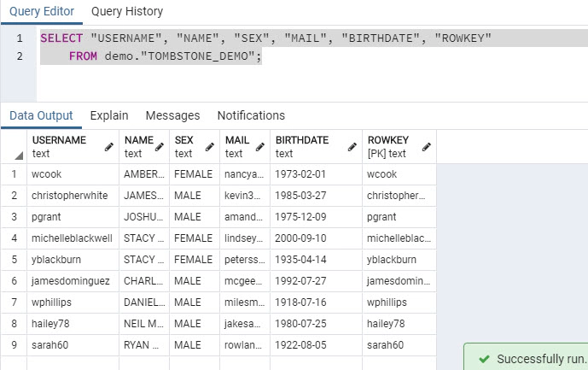This screenshot has width=588, height=370.
Task: Open the Query History tab
Action: [x=127, y=12]
